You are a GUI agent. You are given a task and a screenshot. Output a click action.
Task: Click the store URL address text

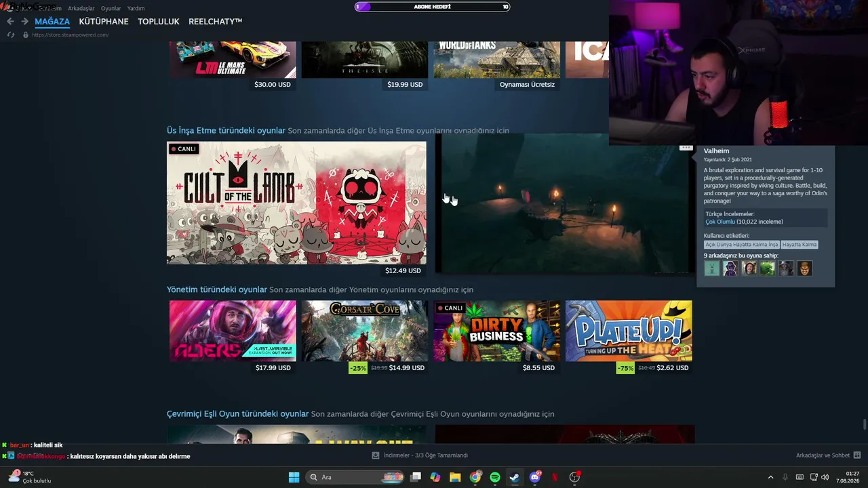[71, 35]
